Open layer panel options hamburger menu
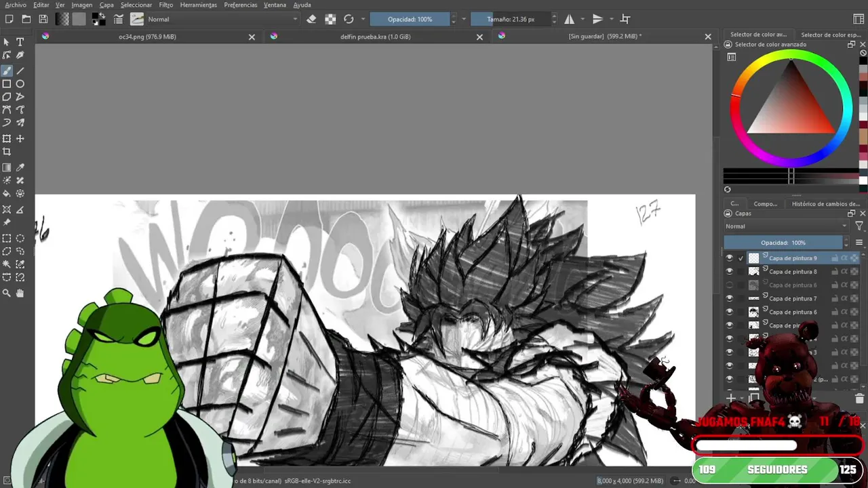The height and width of the screenshot is (488, 868). (859, 243)
